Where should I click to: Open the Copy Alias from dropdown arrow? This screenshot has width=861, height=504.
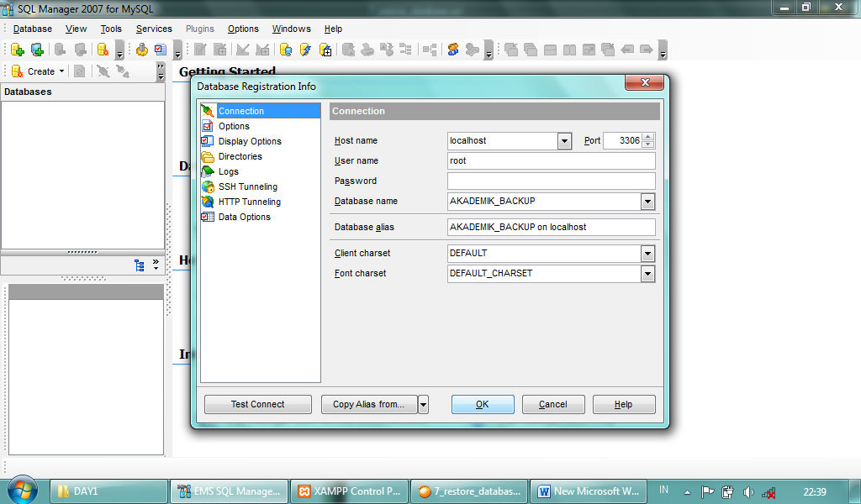[423, 405]
